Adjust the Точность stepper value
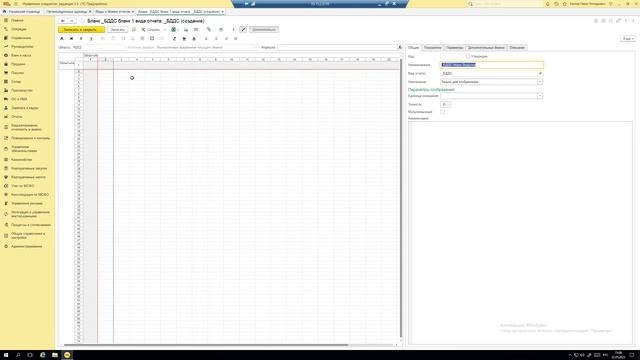This screenshot has height=360, width=640. pos(449,104)
